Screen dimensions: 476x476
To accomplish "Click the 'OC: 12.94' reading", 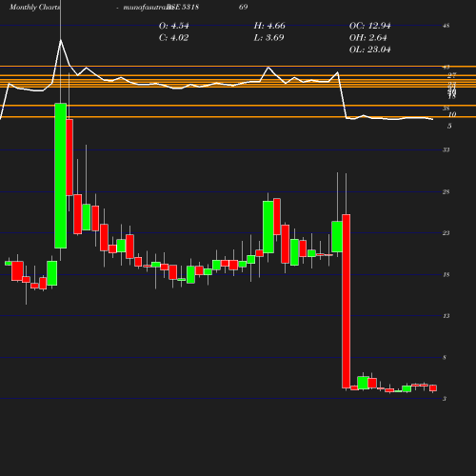I will click(369, 26).
